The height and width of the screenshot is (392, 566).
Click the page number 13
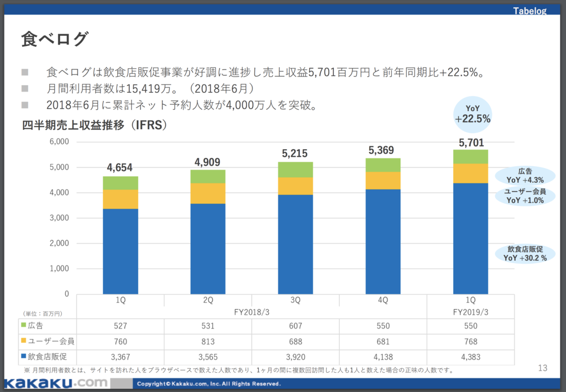[543, 368]
